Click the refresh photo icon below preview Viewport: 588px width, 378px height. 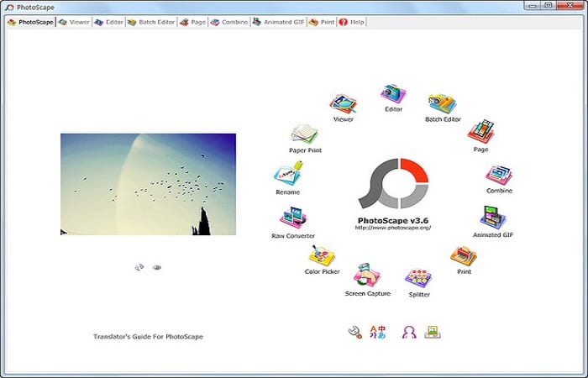[x=139, y=267]
